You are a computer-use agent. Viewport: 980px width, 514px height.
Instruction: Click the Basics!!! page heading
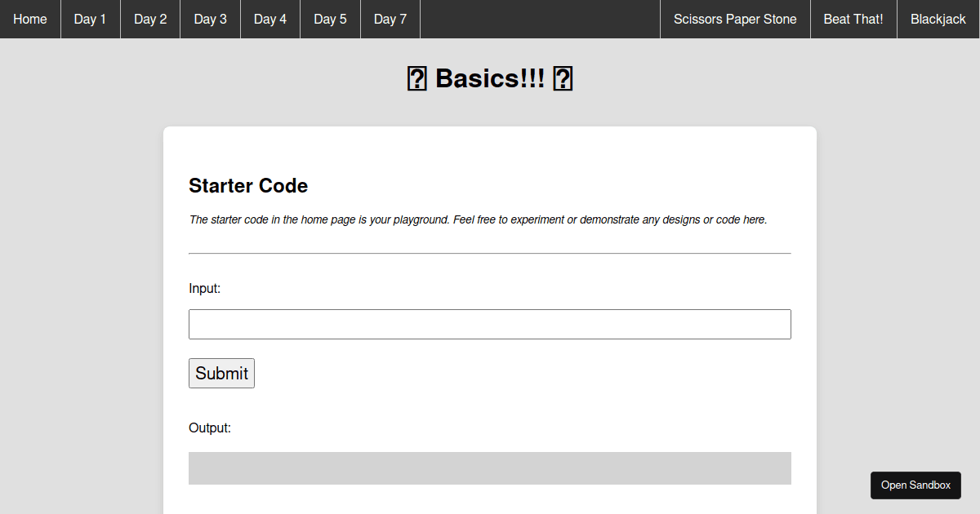coord(490,78)
